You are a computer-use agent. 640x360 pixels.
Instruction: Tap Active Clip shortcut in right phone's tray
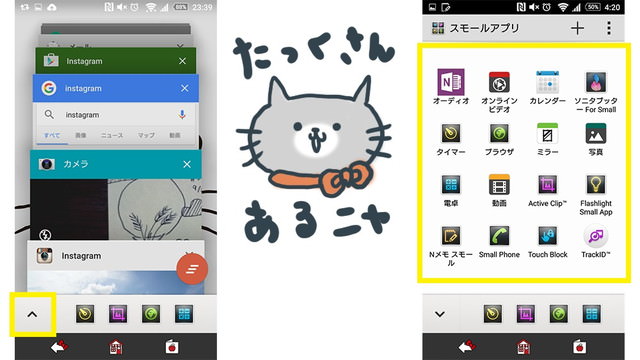526,314
